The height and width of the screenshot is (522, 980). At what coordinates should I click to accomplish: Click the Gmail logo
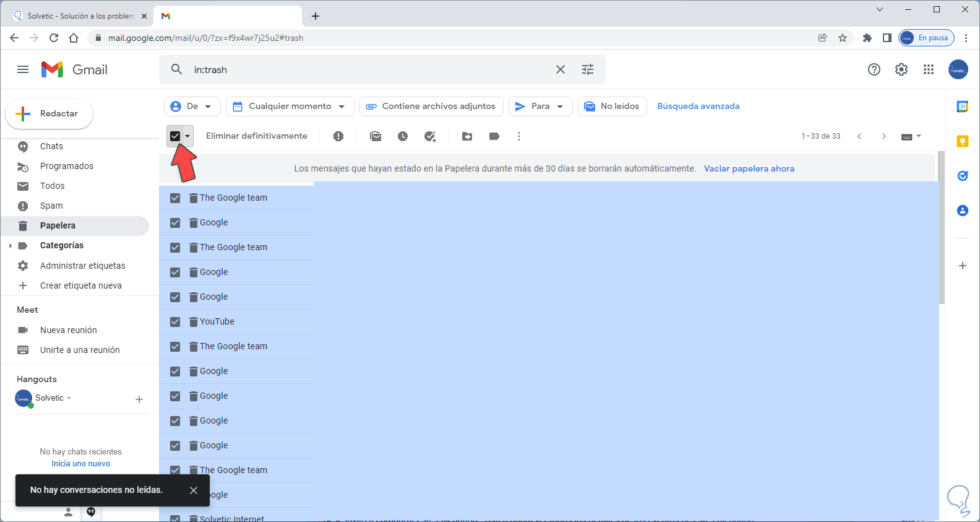tap(74, 69)
